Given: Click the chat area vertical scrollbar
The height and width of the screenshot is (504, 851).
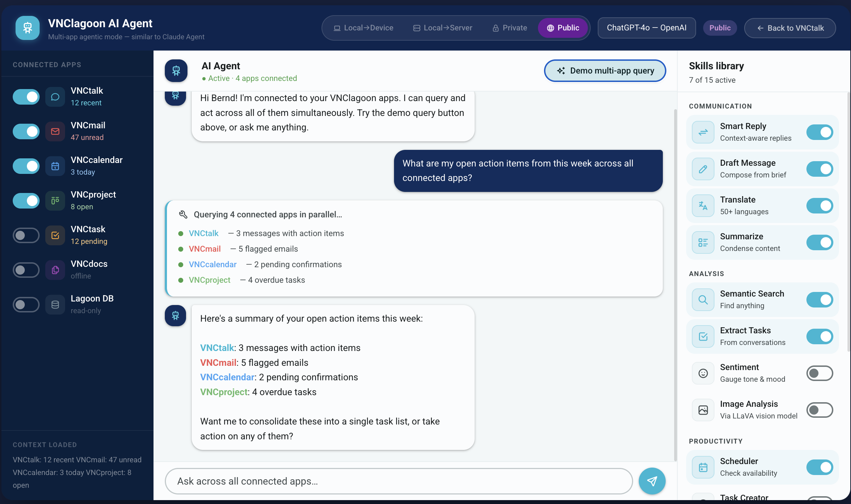Looking at the screenshot, I should 675,285.
